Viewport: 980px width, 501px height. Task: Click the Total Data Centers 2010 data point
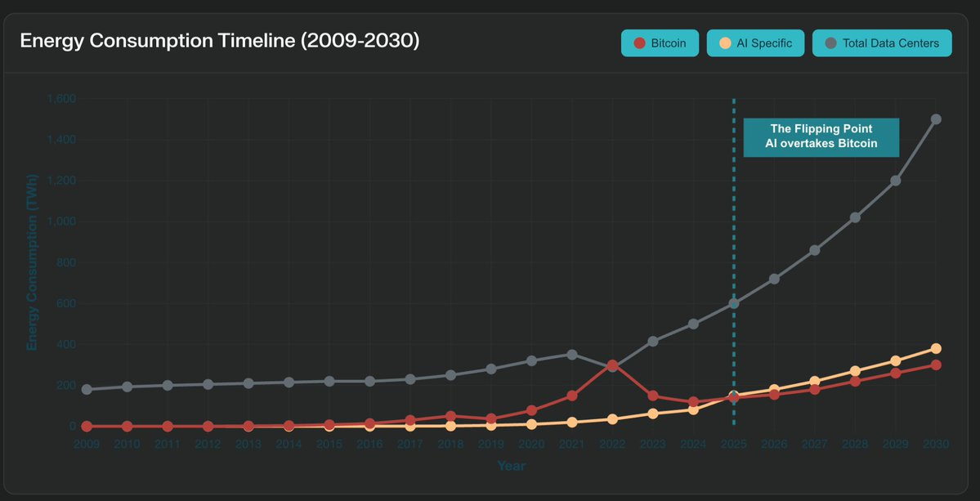pos(127,387)
